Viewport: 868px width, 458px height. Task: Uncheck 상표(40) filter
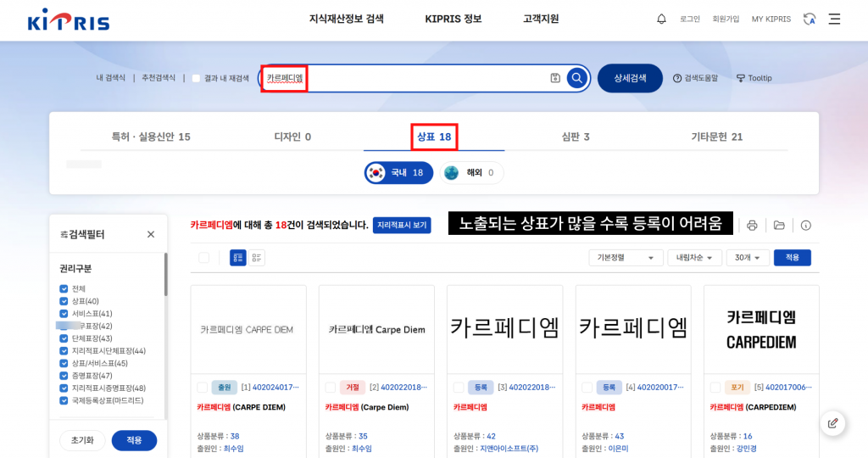click(x=64, y=301)
